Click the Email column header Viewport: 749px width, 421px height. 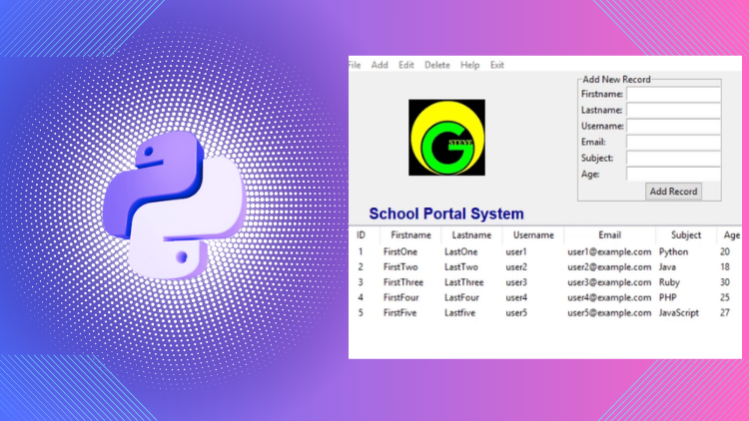click(609, 235)
